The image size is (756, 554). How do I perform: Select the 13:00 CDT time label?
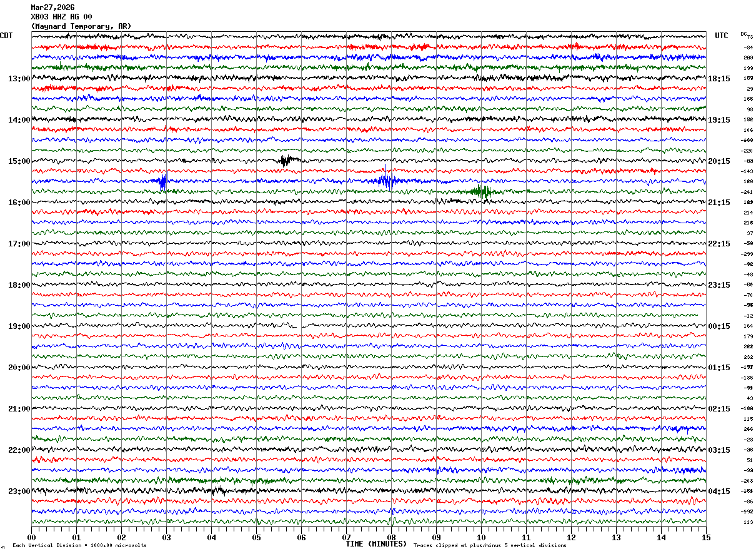[19, 79]
